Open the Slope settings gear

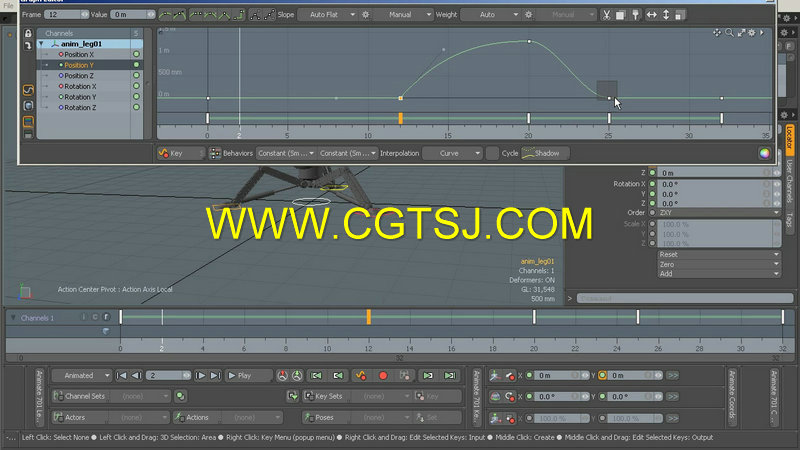coord(365,15)
